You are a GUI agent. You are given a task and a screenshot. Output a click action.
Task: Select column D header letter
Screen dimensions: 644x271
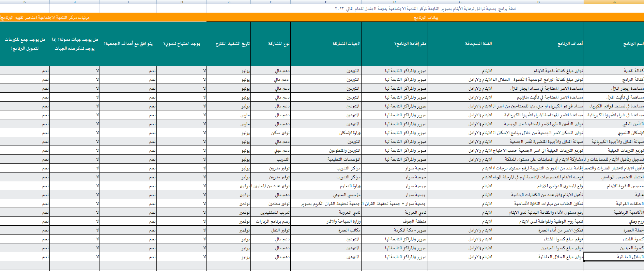(394, 2)
